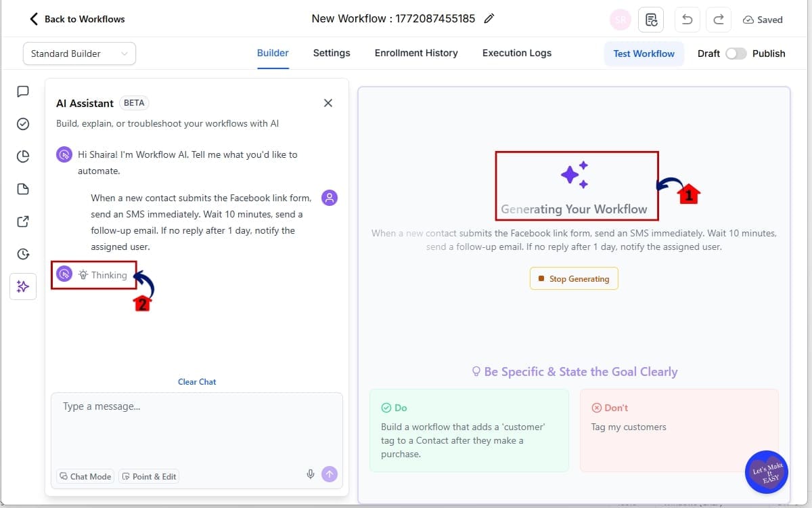Viewport: 812px width, 508px height.
Task: Open the chat icon in the left sidebar
Action: pos(23,91)
